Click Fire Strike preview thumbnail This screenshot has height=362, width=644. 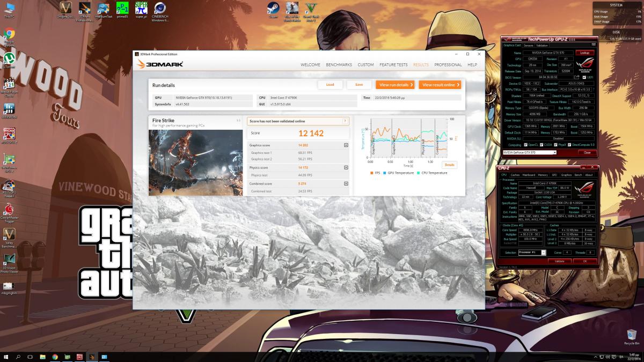(195, 162)
